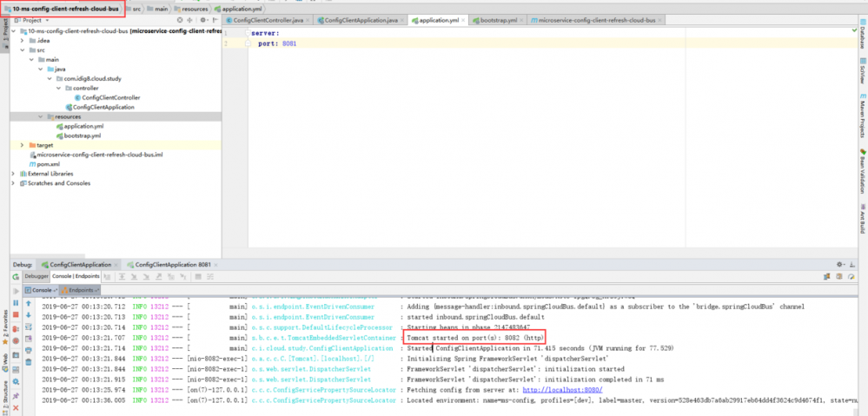
Task: Expand the .idea folder
Action: 22,41
